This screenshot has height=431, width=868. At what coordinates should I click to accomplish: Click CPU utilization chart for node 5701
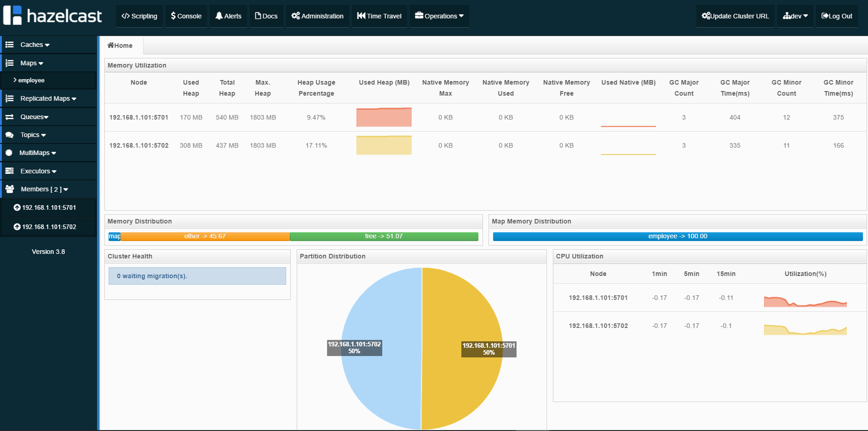coord(805,301)
